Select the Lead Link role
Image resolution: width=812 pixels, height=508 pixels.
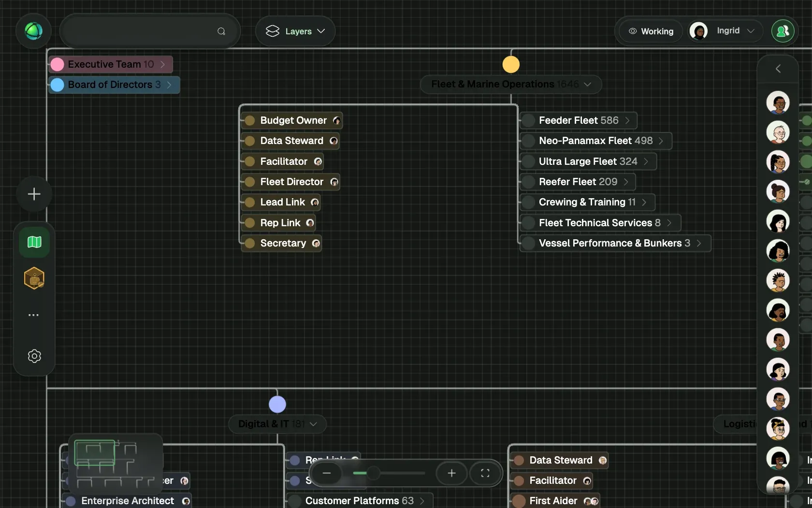[x=280, y=202]
